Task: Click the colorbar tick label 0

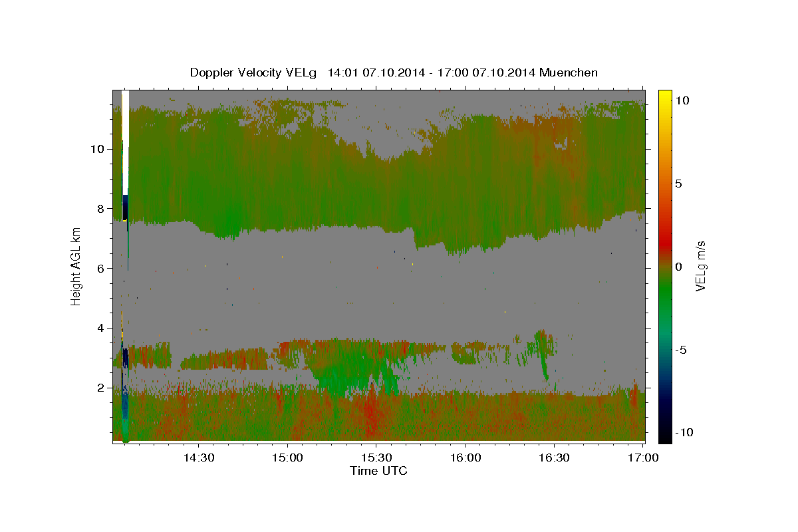Action: [679, 267]
